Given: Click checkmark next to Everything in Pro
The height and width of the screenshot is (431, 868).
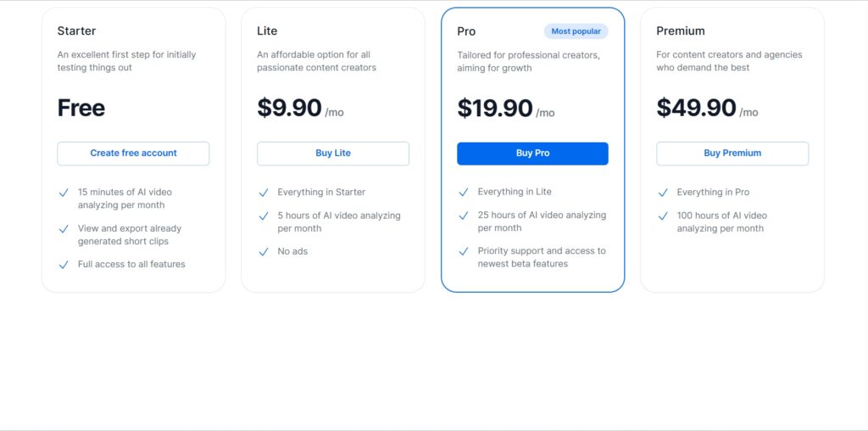Looking at the screenshot, I should click(663, 193).
